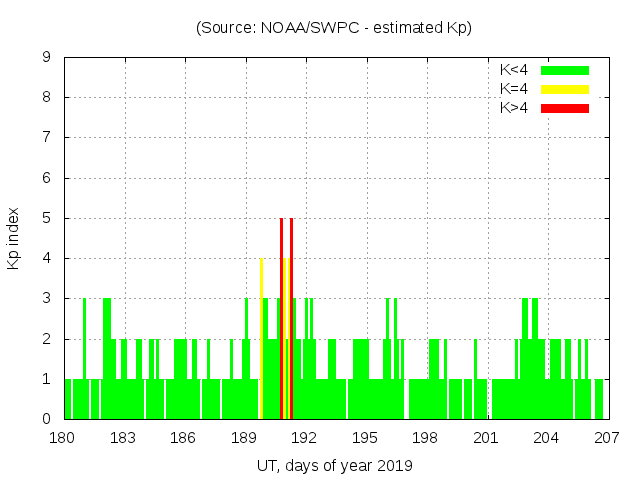Click the yellow K=4 legend swatch
The width and height of the screenshot is (640, 480).
pos(565,89)
